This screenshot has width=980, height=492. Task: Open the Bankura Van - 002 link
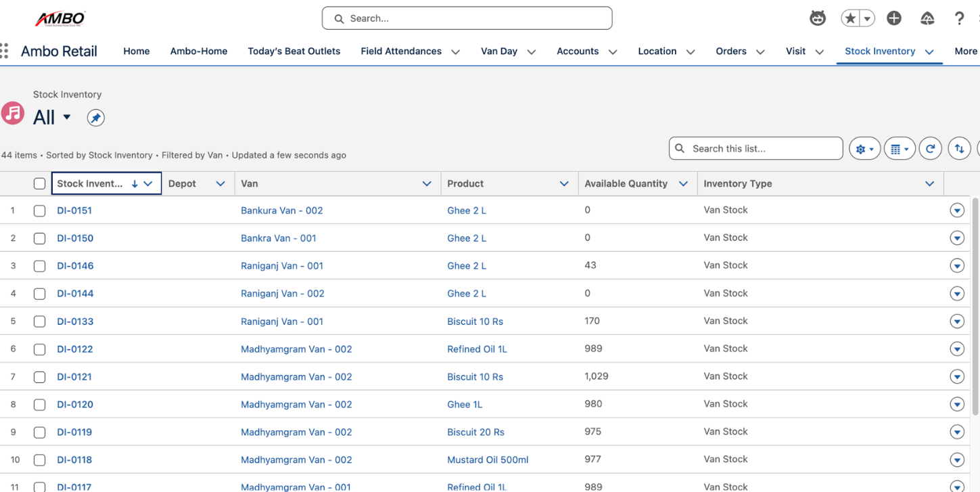[x=282, y=210]
